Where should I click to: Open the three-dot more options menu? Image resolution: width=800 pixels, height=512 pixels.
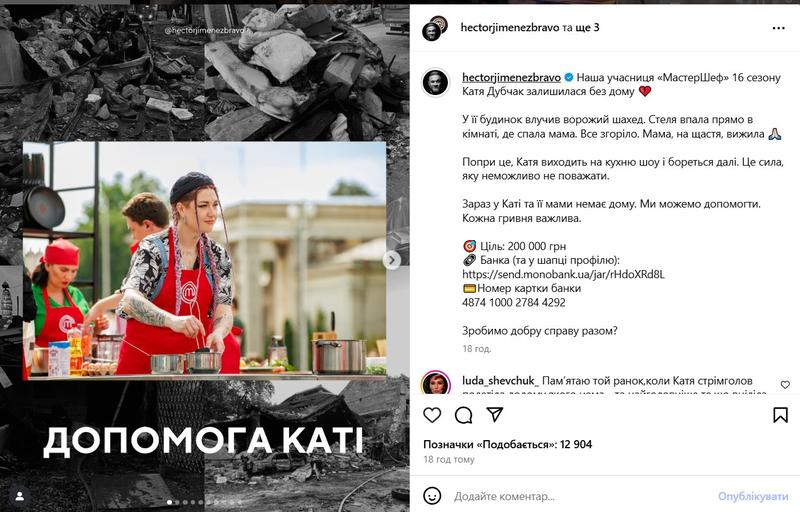(x=779, y=28)
